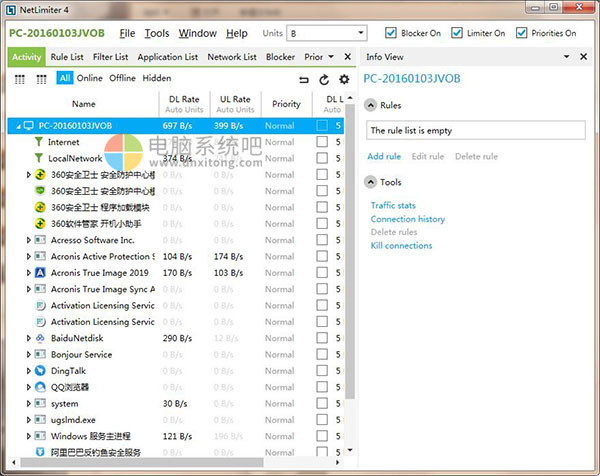Collapse the Tools section

click(x=370, y=182)
